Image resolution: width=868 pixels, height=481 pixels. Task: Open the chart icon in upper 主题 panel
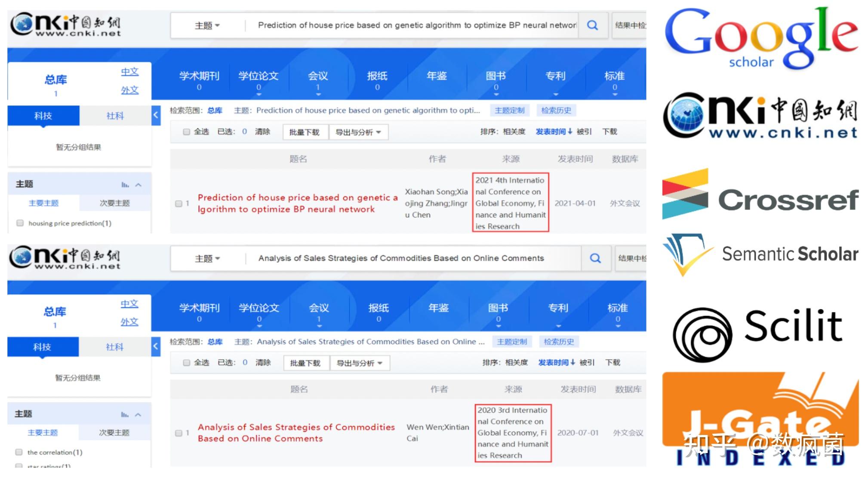coord(125,185)
